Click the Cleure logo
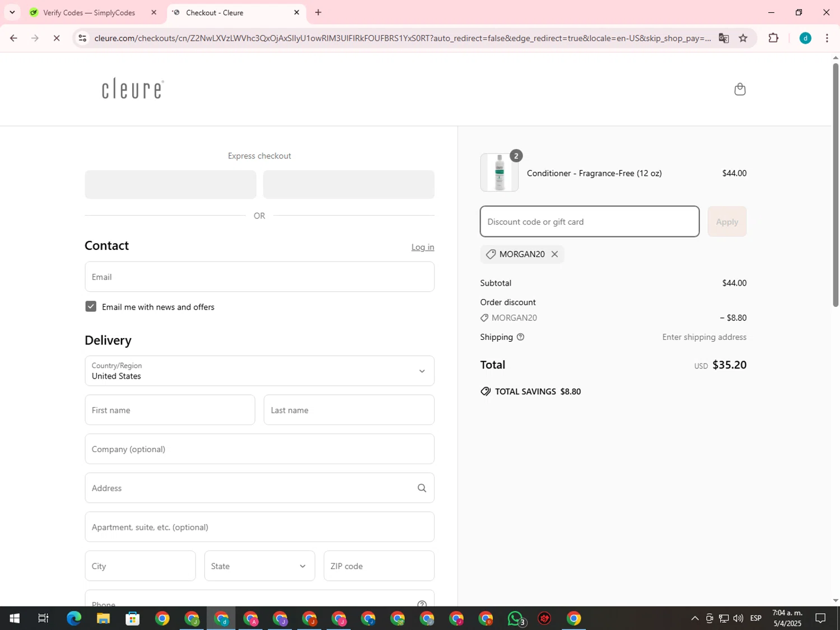 click(x=133, y=88)
